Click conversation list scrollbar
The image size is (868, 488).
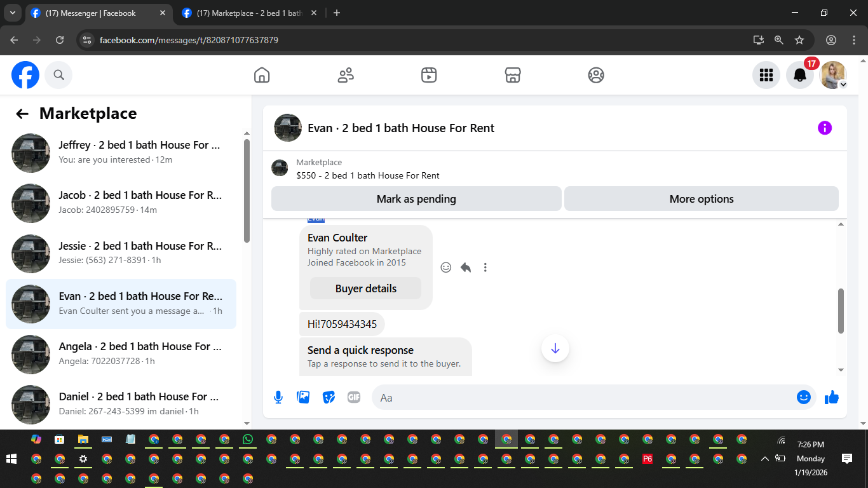tap(247, 191)
